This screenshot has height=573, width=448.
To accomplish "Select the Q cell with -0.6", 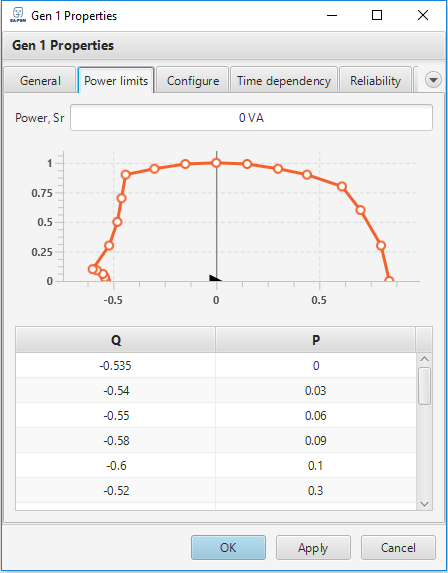I will 116,466.
